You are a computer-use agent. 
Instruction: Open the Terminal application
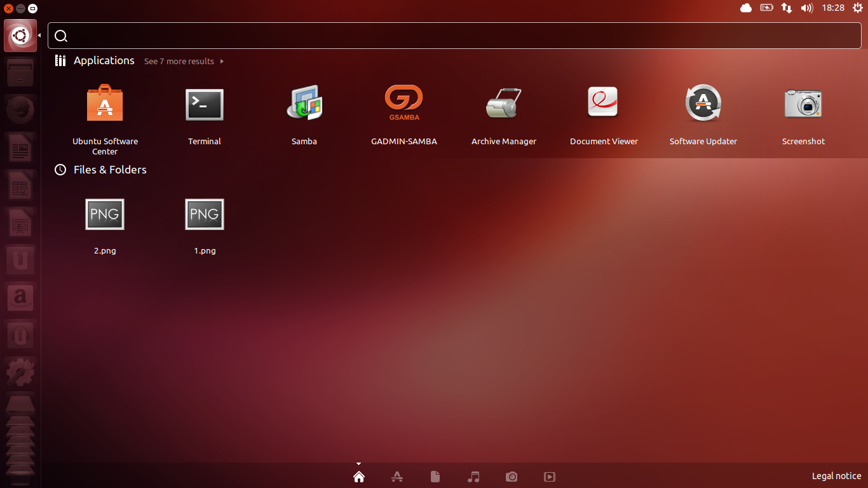(204, 104)
